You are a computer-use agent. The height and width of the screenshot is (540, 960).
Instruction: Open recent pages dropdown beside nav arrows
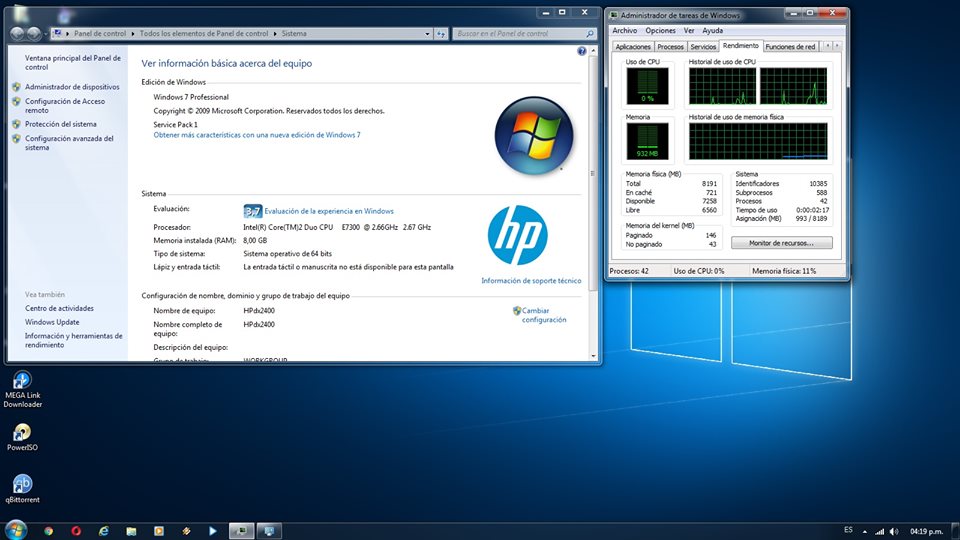coord(46,34)
